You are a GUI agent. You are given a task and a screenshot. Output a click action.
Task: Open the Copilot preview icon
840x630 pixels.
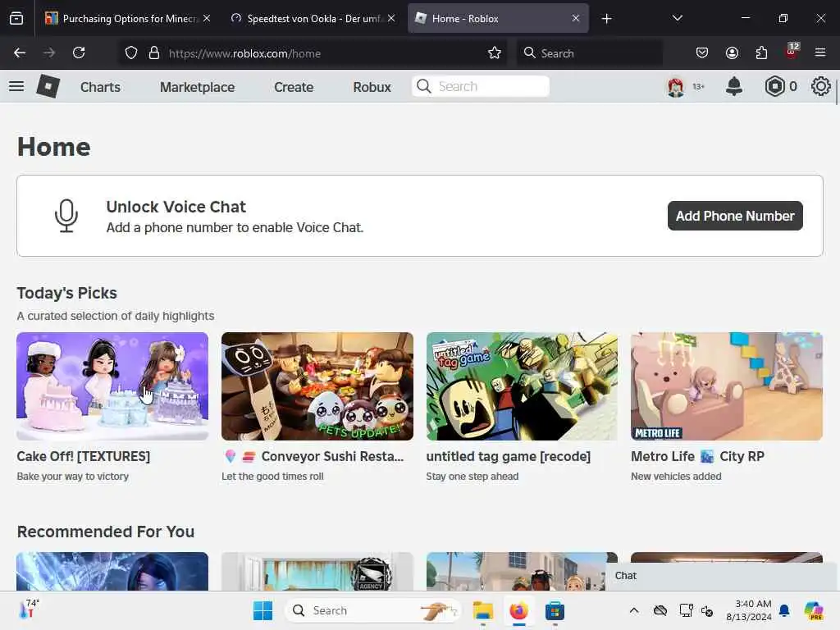[x=813, y=610]
